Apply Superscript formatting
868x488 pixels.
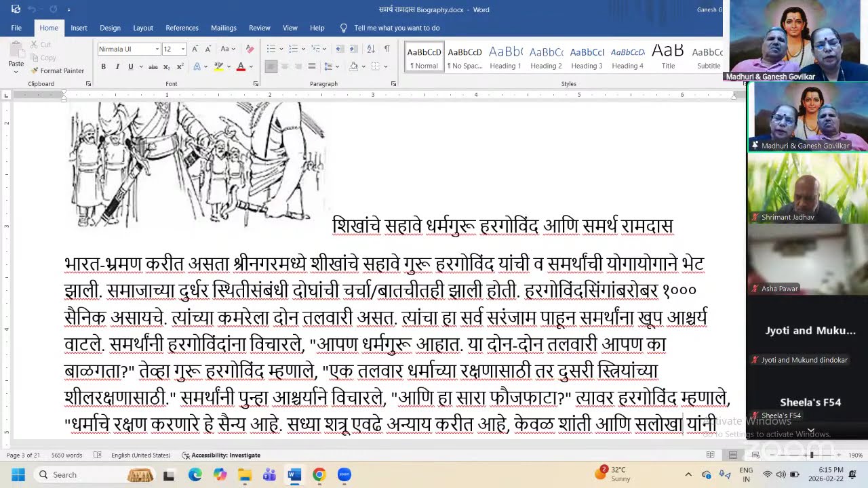180,66
